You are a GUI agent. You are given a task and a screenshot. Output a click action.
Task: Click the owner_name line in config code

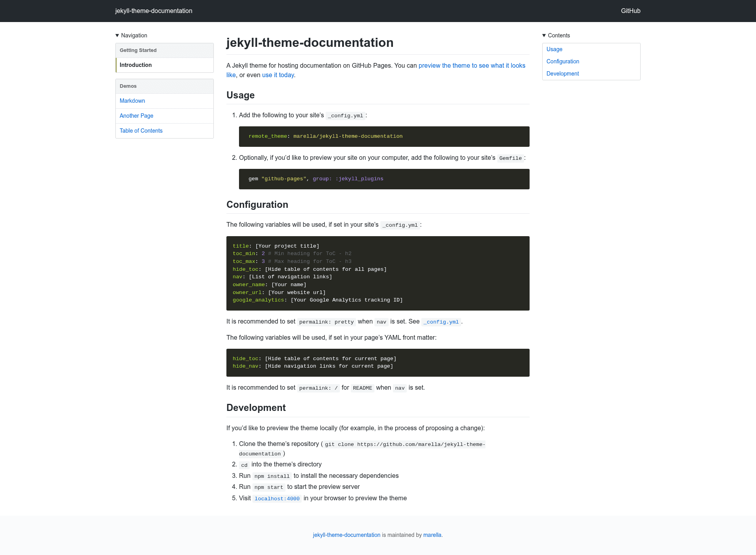(269, 285)
